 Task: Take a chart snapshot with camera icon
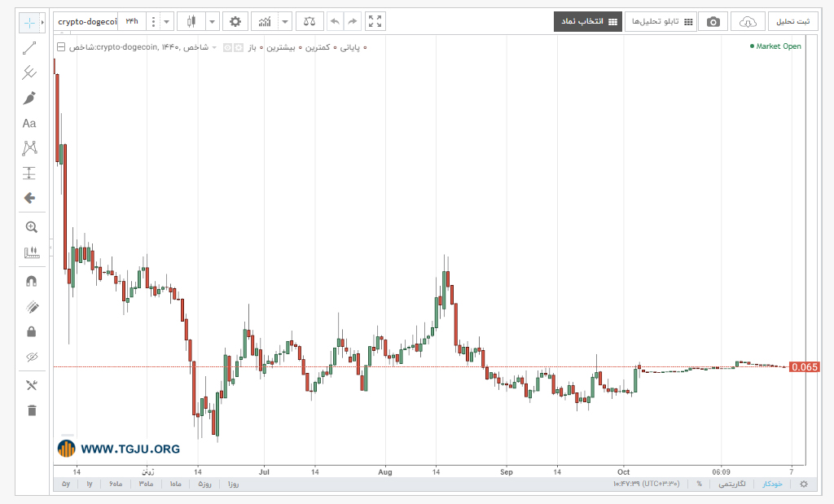(x=713, y=22)
